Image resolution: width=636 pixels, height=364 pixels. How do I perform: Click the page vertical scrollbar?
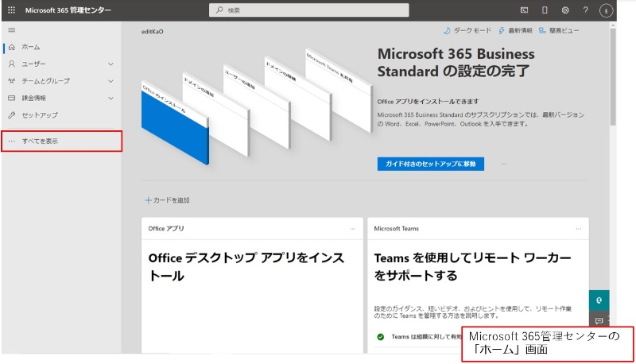(613, 76)
